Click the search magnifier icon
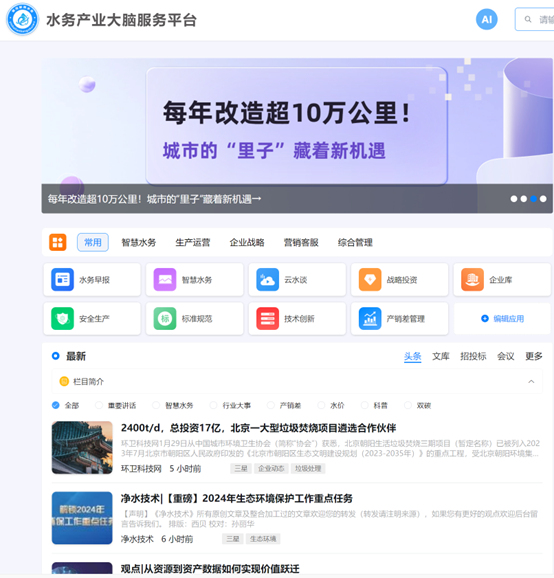This screenshot has width=554, height=578. 528,19
